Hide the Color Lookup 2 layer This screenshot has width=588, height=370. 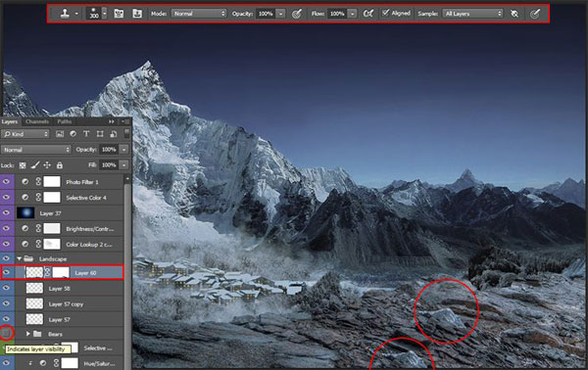tap(7, 244)
